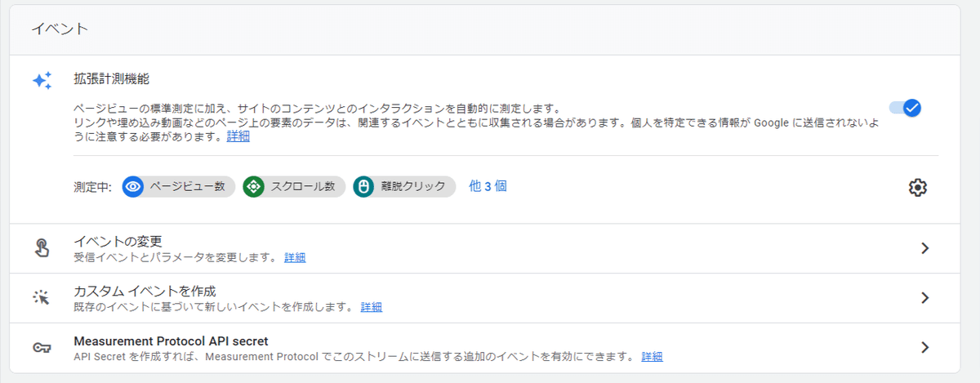Screen dimensions: 980x383
Task: Select the ページビュー数 chip label
Action: [x=186, y=186]
